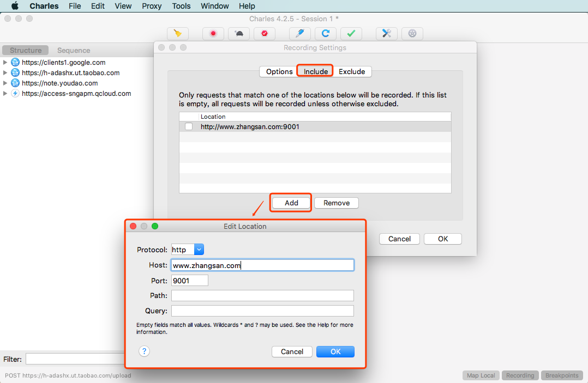Click Cancel in Recording Settings

399,239
